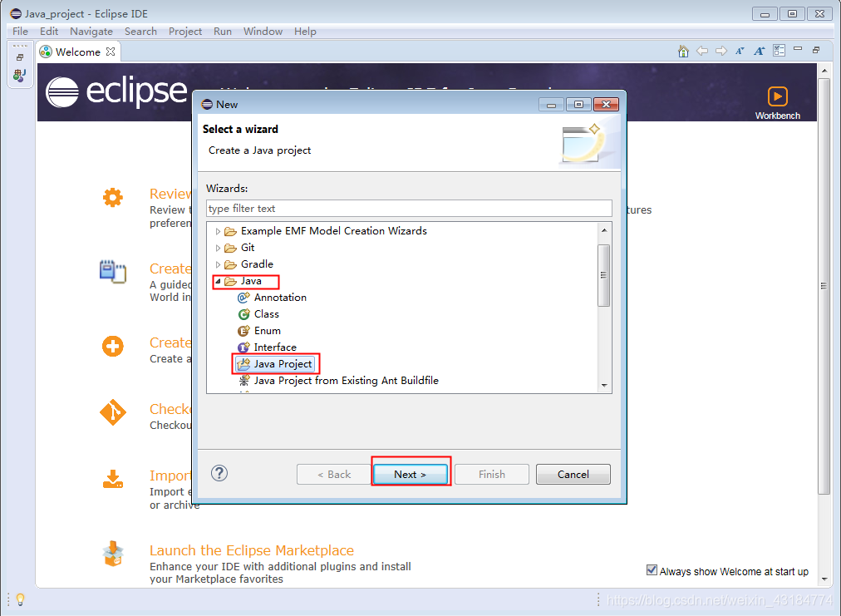Open the Navigate menu
The width and height of the screenshot is (841, 616).
tap(91, 31)
